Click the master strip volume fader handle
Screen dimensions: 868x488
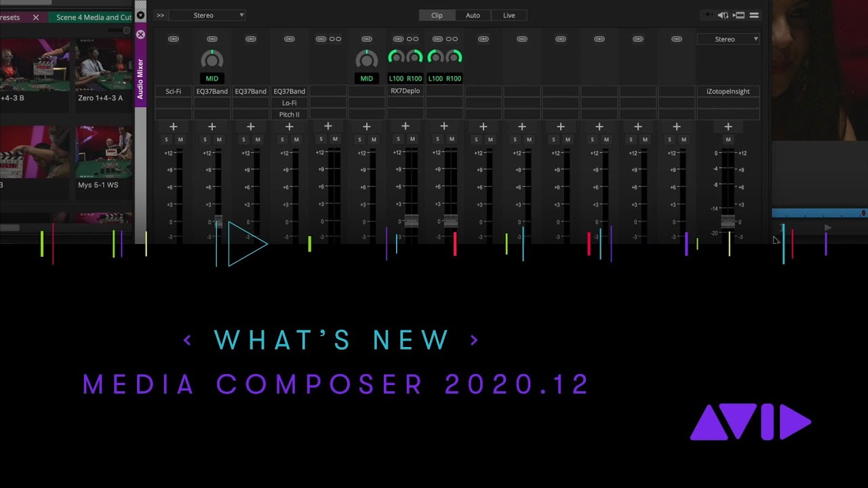pos(728,222)
